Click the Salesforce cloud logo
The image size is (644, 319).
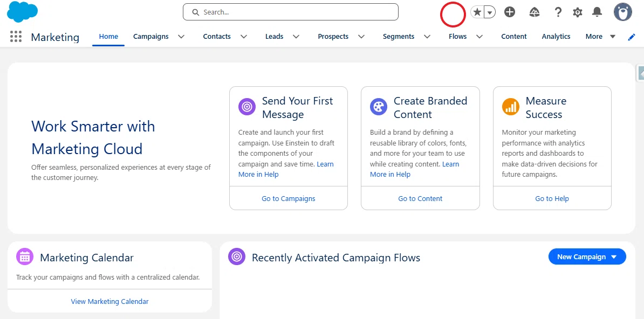click(22, 11)
